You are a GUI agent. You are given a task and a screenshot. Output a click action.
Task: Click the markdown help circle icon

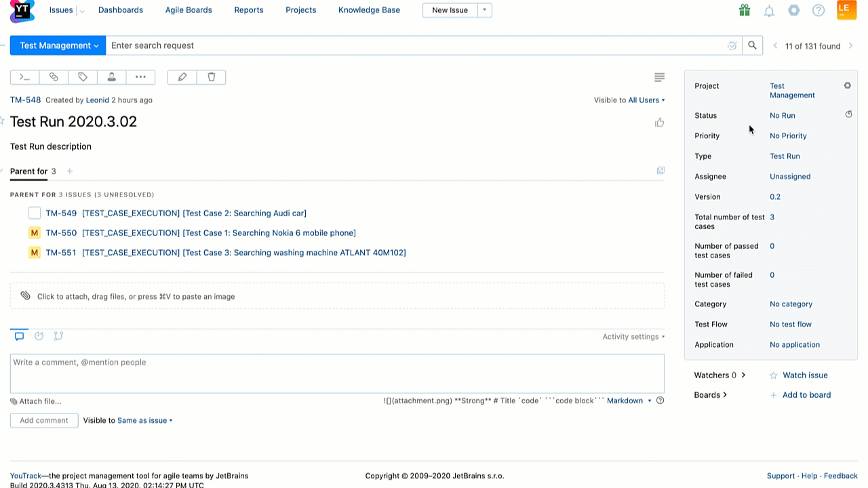pos(660,401)
